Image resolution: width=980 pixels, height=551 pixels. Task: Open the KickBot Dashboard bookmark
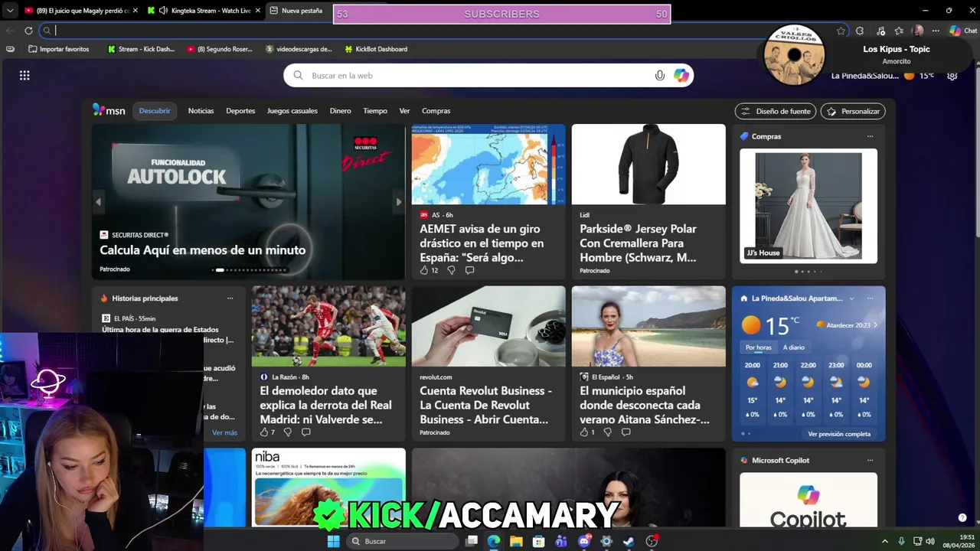[x=376, y=49]
